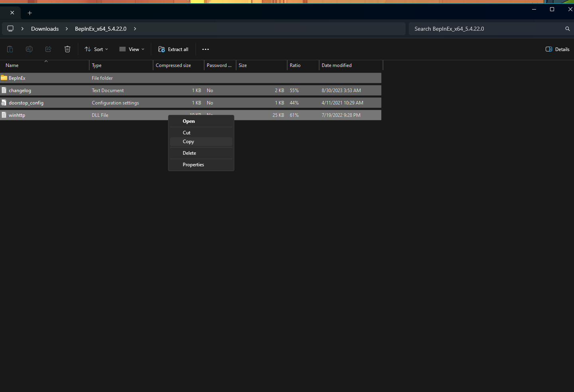Select the BepInEx folder icon
Screen dimensions: 574x392
pos(4,78)
